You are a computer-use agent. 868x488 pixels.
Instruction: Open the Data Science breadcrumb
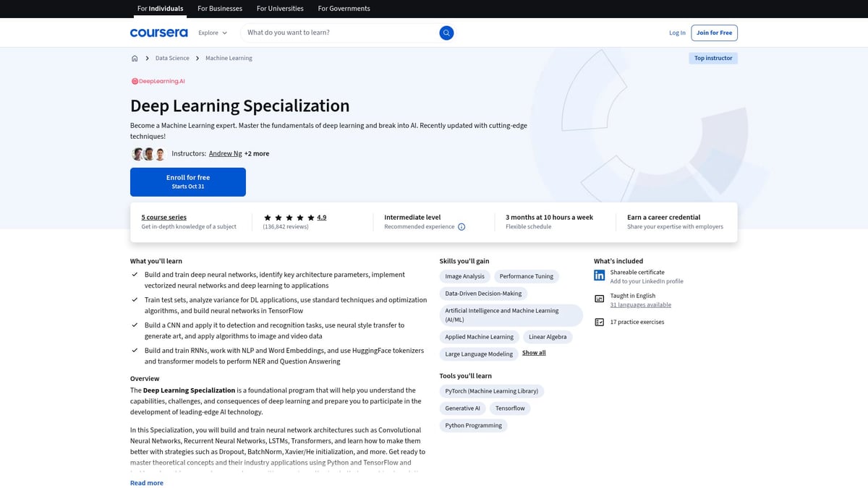[x=172, y=58]
